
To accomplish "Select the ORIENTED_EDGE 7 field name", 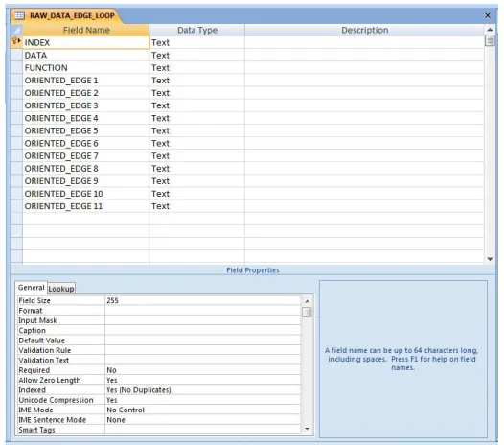I will pyautogui.click(x=86, y=155).
